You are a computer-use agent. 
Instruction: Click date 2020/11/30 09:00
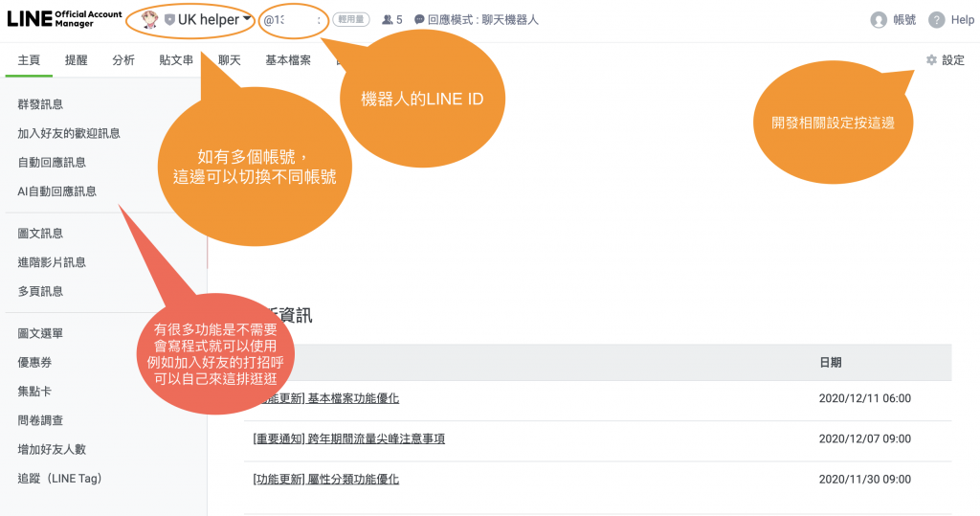pyautogui.click(x=865, y=479)
